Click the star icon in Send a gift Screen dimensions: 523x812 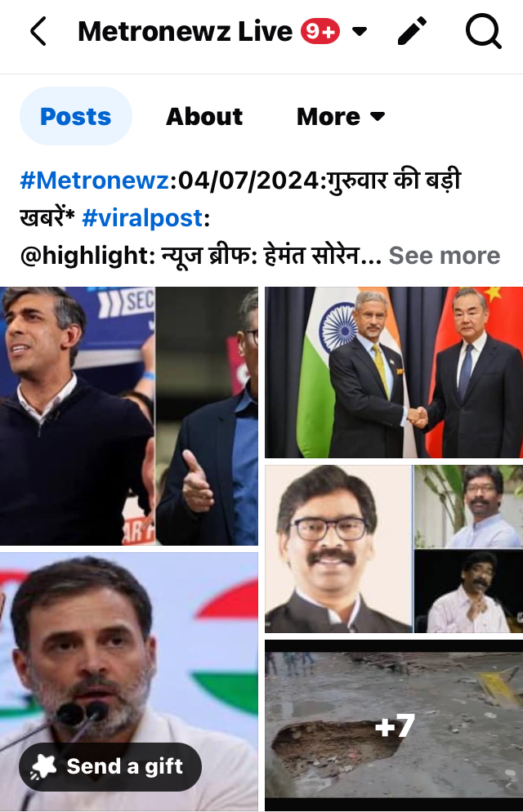tap(44, 766)
